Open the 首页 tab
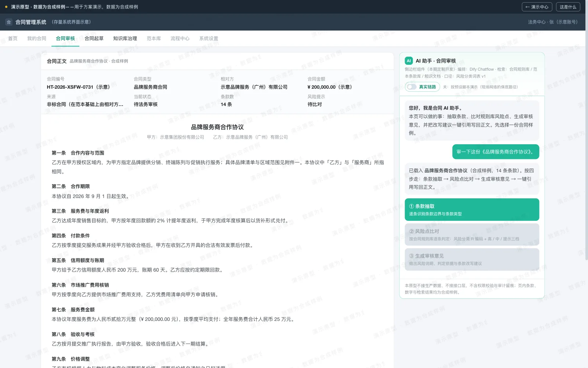588x368 pixels. coord(13,38)
